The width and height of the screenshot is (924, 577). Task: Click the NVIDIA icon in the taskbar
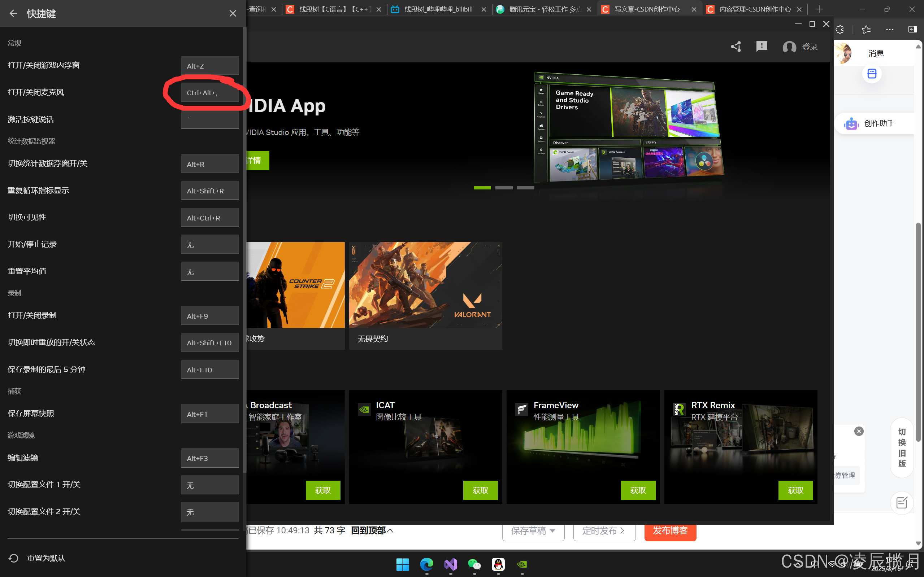click(522, 564)
